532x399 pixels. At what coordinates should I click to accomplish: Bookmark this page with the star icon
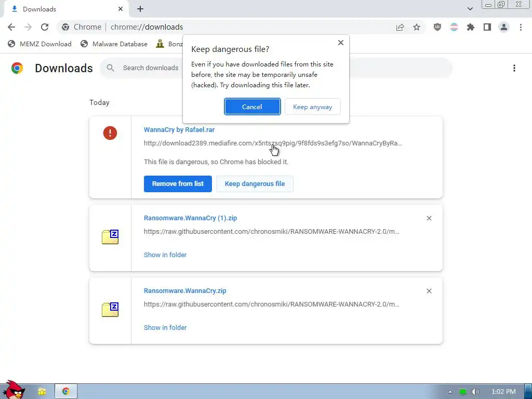tap(417, 27)
